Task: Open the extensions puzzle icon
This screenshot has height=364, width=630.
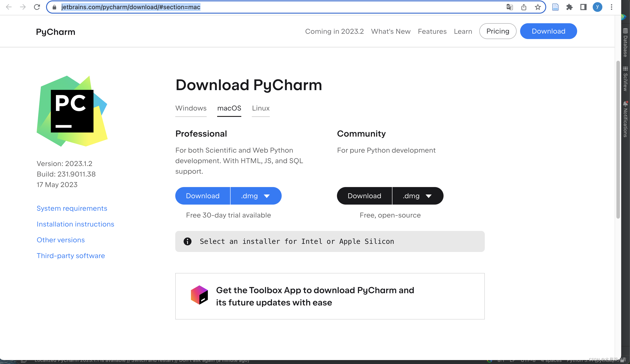Action: [x=569, y=7]
